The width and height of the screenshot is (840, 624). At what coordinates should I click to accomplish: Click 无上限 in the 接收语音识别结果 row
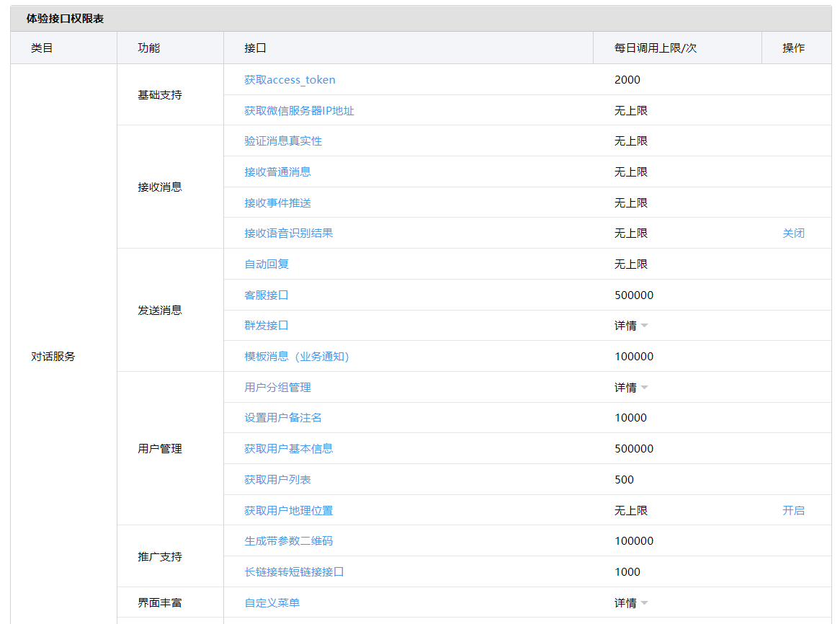630,233
